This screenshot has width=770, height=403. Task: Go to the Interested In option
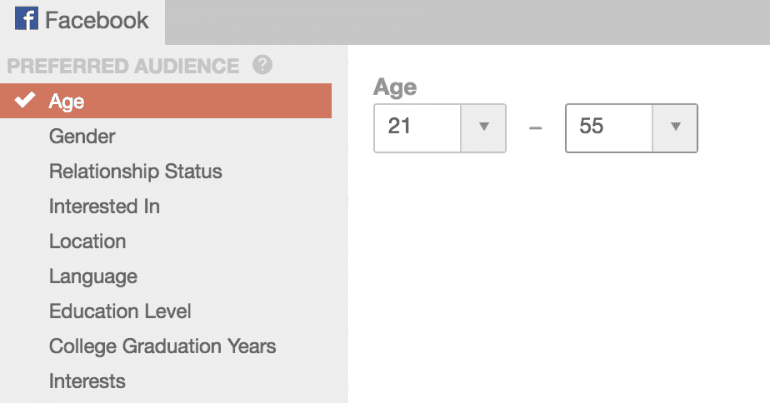click(x=104, y=206)
